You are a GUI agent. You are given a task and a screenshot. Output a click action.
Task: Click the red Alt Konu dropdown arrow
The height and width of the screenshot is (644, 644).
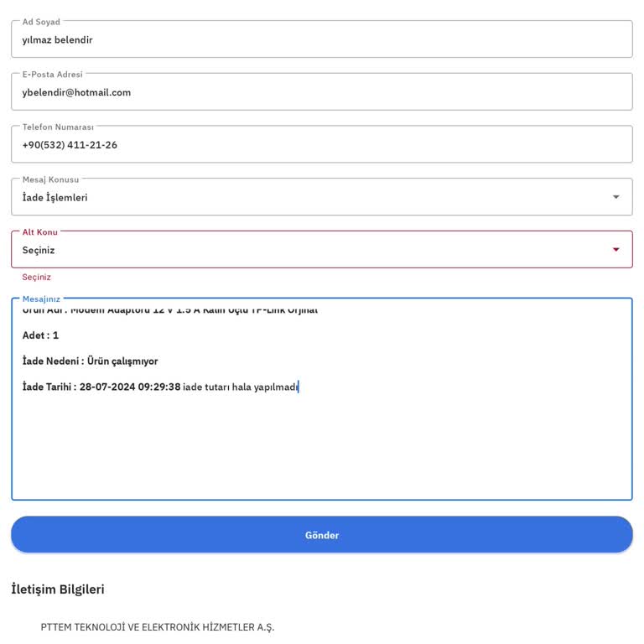pyautogui.click(x=615, y=250)
